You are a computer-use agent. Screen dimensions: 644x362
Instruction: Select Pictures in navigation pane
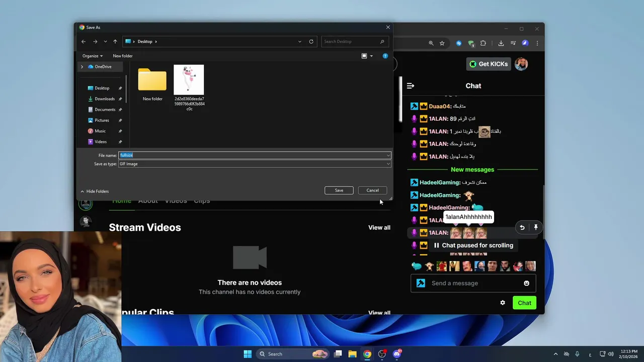pos(102,120)
